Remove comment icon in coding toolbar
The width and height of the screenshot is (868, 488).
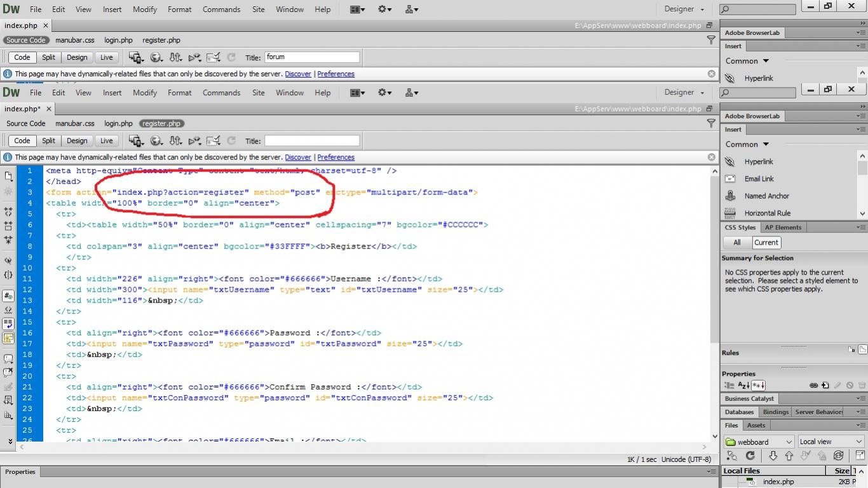pos(9,372)
